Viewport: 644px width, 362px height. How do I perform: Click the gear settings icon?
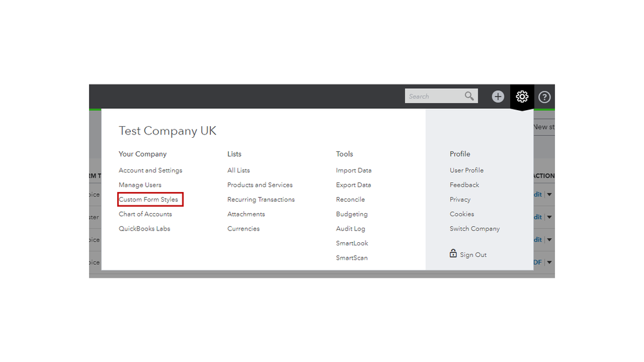(x=522, y=97)
